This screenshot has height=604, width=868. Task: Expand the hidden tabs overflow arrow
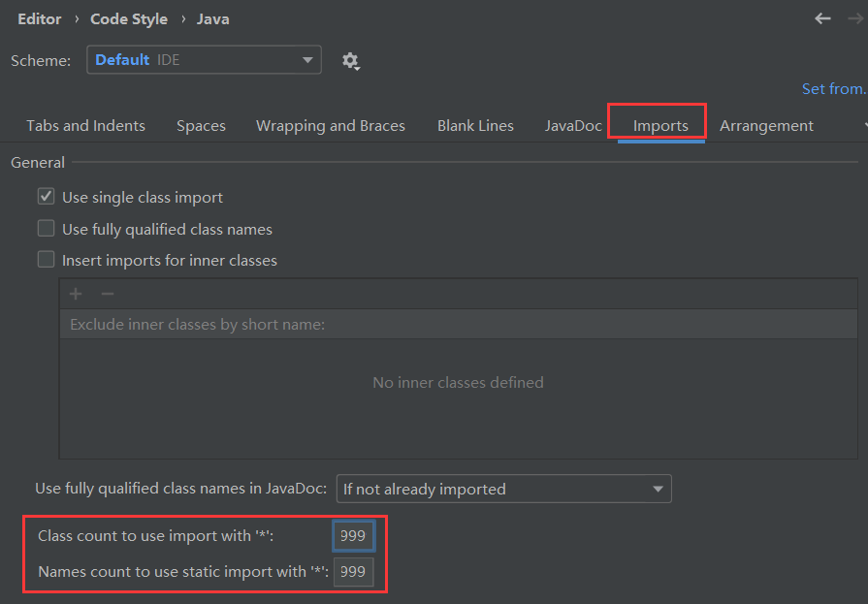(863, 126)
